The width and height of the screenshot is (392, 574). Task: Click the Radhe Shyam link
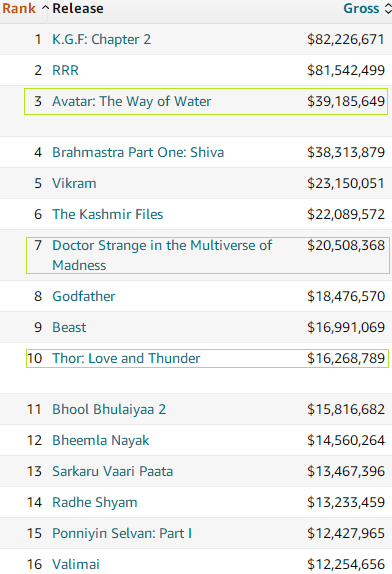tap(95, 502)
